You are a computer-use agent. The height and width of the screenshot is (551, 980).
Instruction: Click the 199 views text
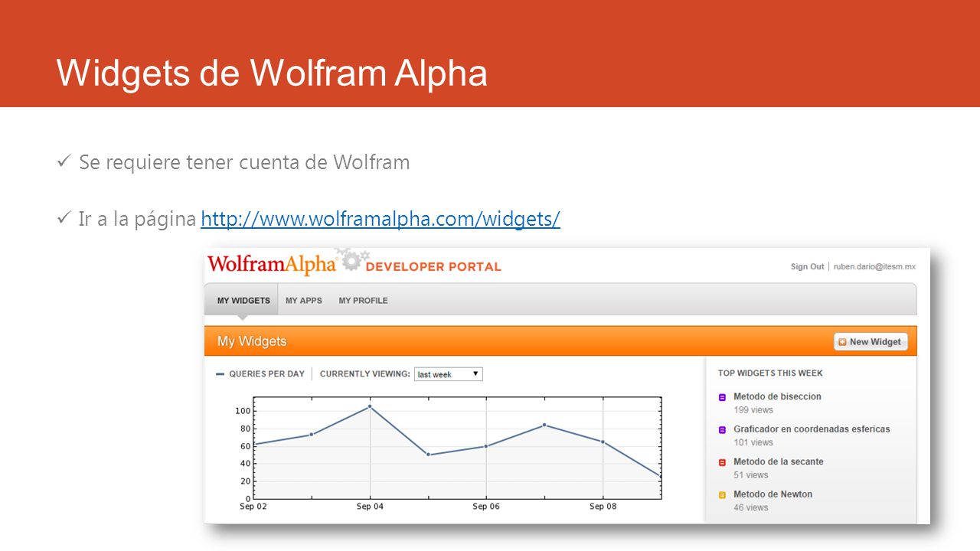tap(753, 410)
